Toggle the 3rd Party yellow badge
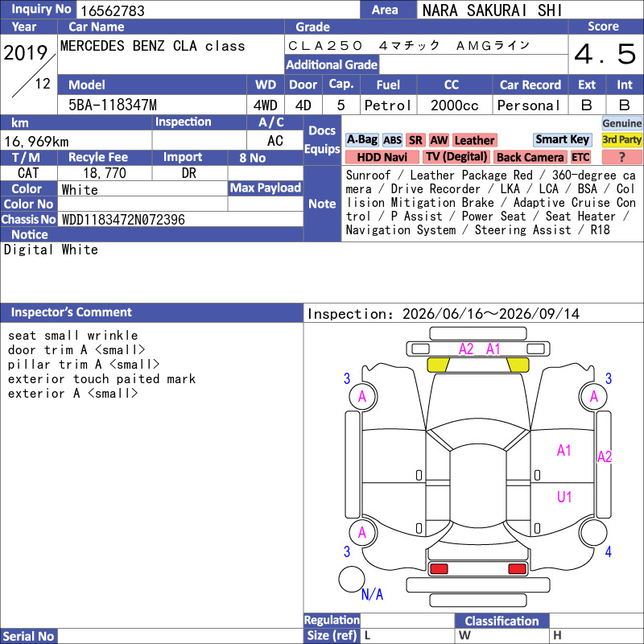Viewport: 644px width, 644px height. (x=621, y=139)
